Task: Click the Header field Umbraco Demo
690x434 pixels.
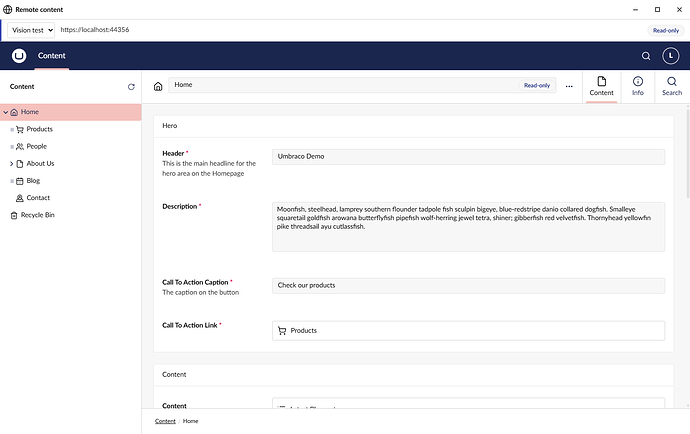Action: click(468, 157)
